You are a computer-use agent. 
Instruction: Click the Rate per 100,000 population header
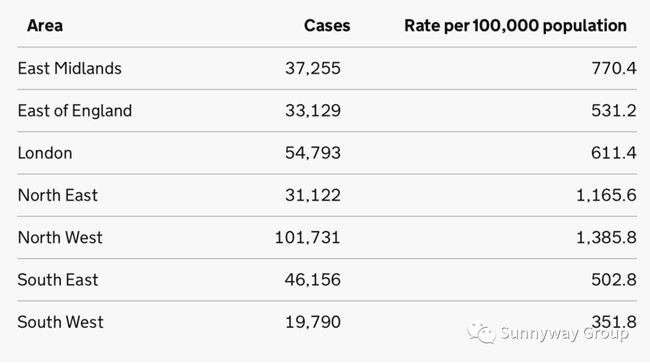[x=515, y=26]
